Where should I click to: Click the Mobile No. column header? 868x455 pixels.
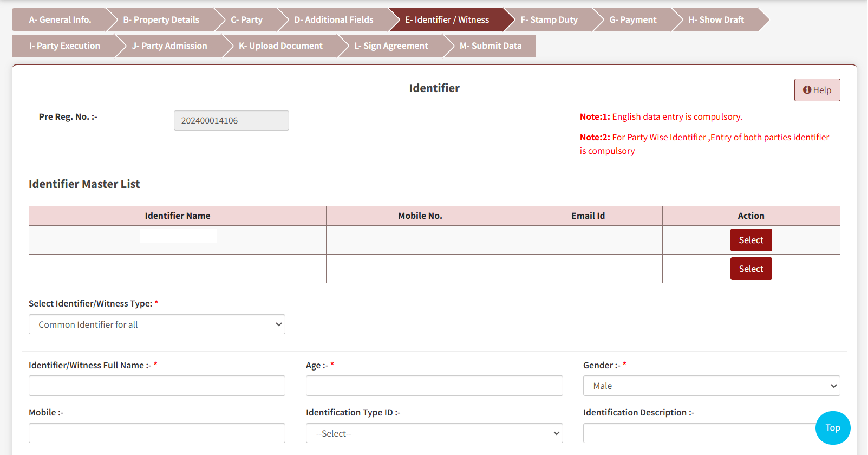tap(420, 216)
